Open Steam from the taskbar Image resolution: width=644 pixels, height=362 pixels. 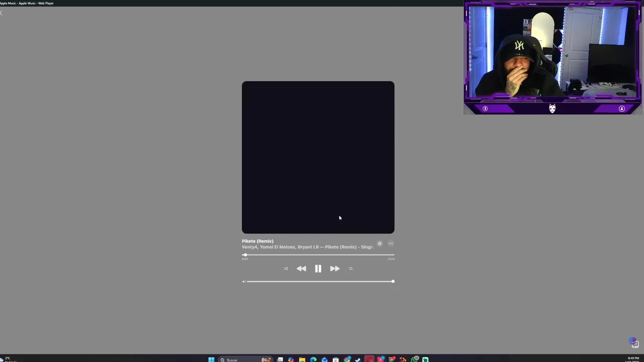358,359
